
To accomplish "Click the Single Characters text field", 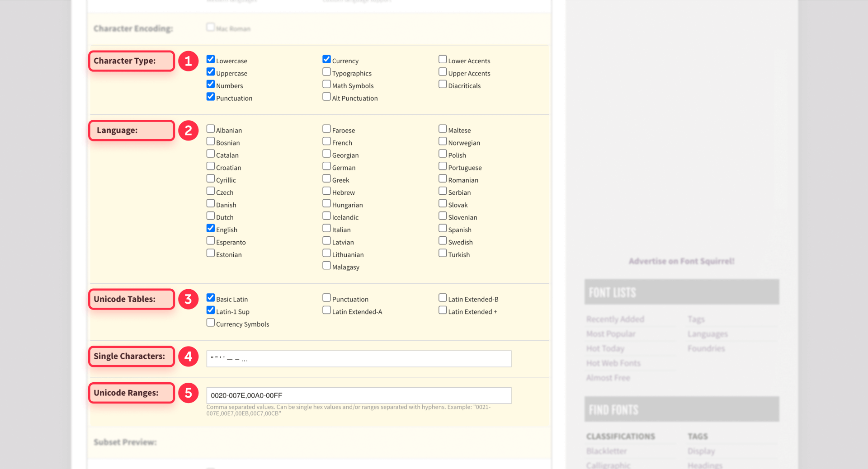I will click(359, 359).
